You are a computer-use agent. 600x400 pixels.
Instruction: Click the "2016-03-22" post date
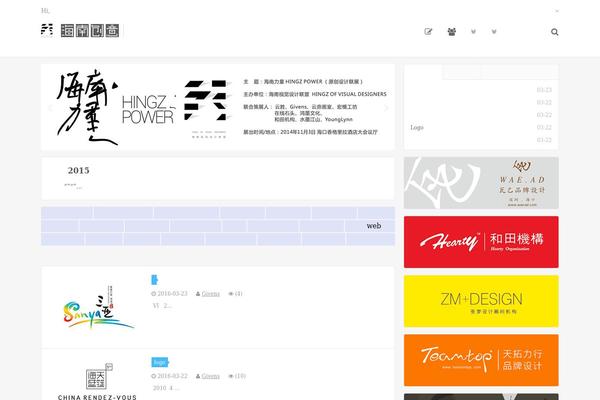point(173,376)
